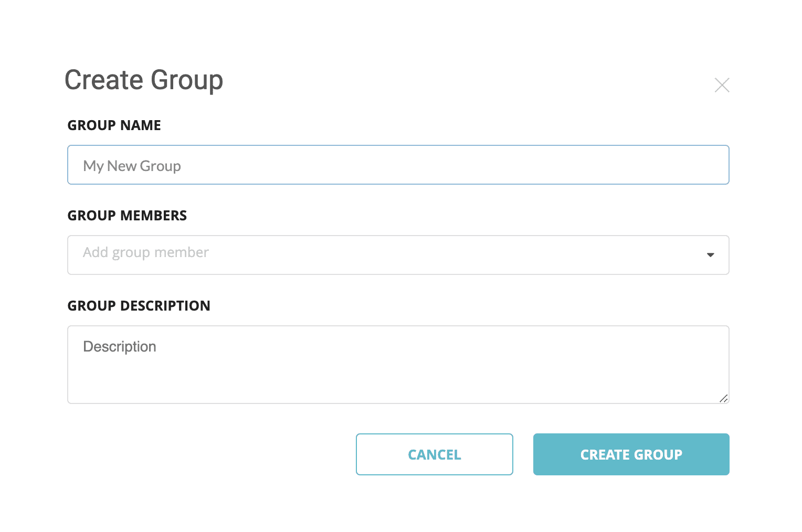Submit with the CREATE GROUP button
802x532 pixels.
(631, 454)
